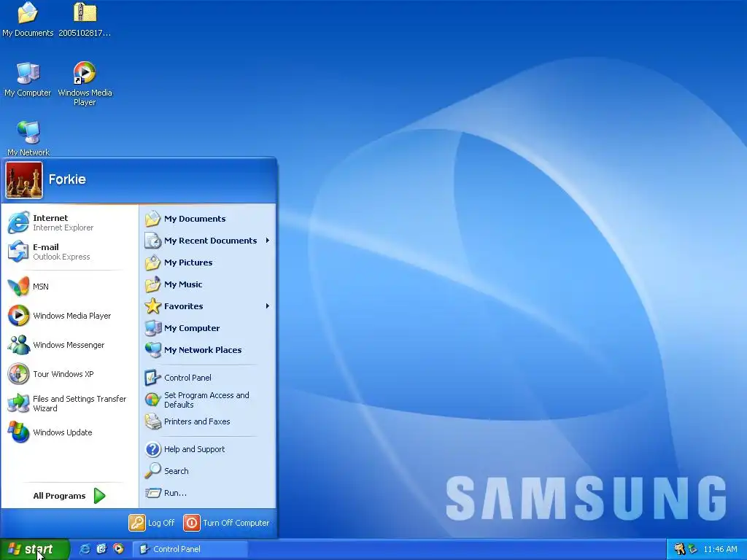747x560 pixels.
Task: Open Files and Settings Transfer Wizard
Action: point(69,403)
